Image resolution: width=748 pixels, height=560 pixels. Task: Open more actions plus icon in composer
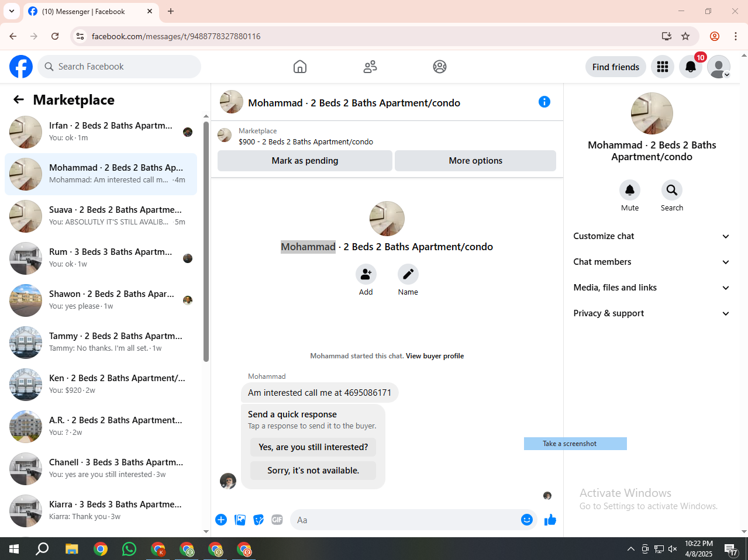pyautogui.click(x=221, y=520)
